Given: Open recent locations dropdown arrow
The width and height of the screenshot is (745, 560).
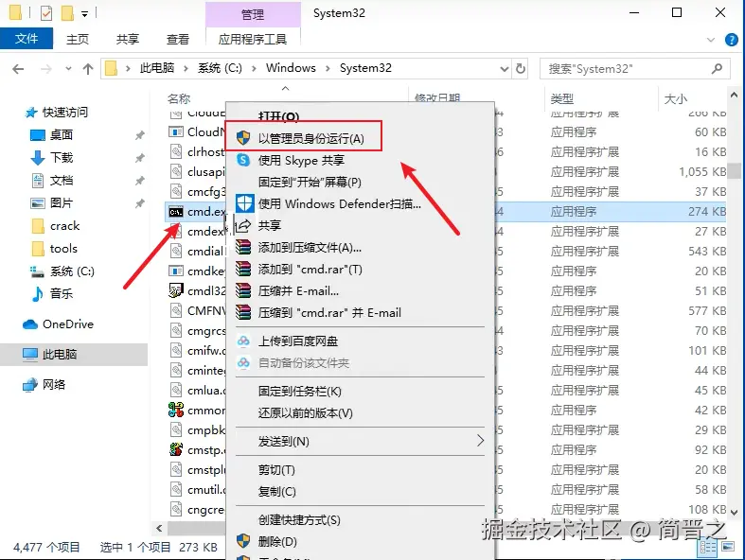Looking at the screenshot, I should tap(68, 69).
